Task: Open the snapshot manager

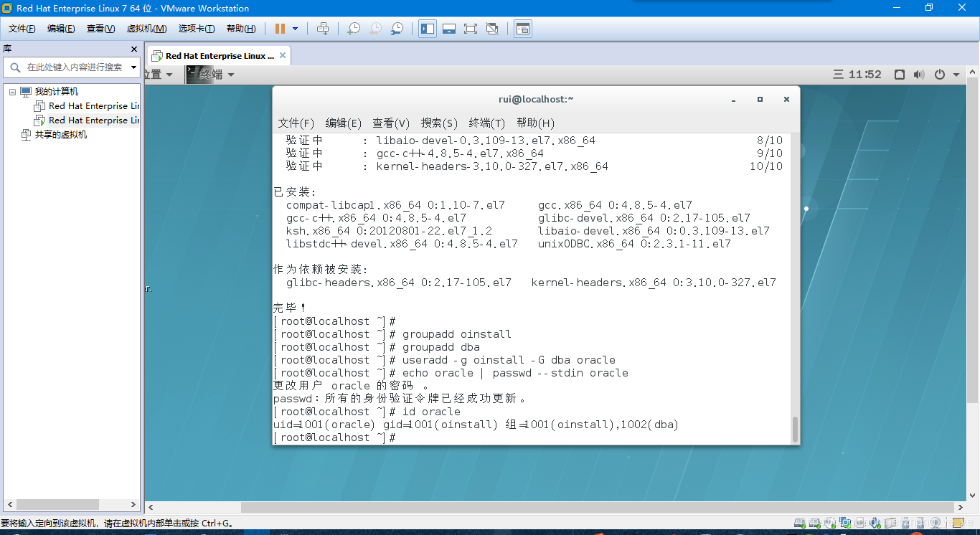Action: [x=397, y=29]
